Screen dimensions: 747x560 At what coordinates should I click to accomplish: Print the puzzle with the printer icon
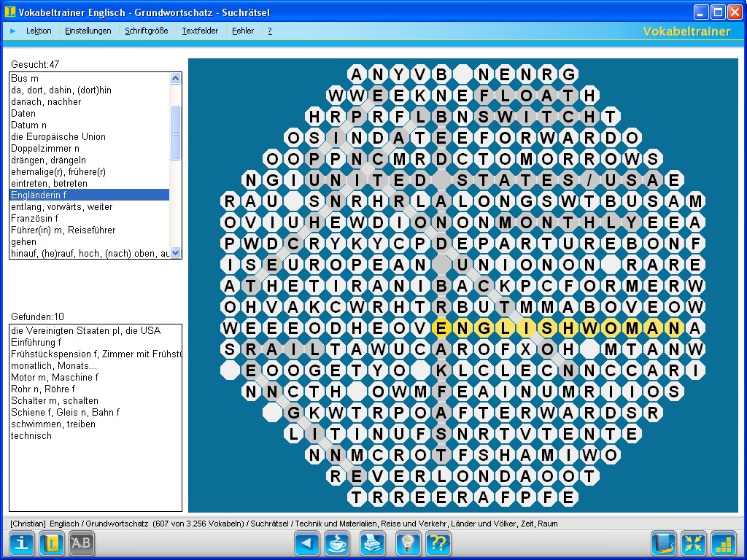(x=372, y=542)
